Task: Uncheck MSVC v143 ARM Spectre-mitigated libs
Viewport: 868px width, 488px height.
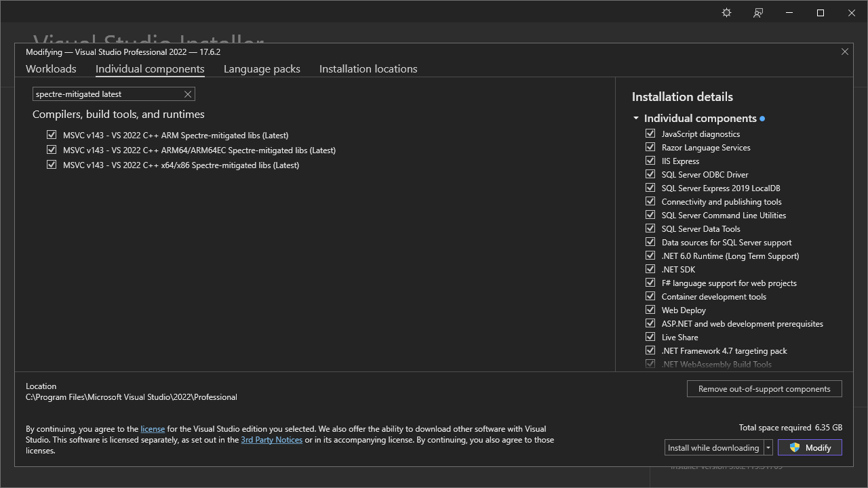Action: [x=52, y=134]
